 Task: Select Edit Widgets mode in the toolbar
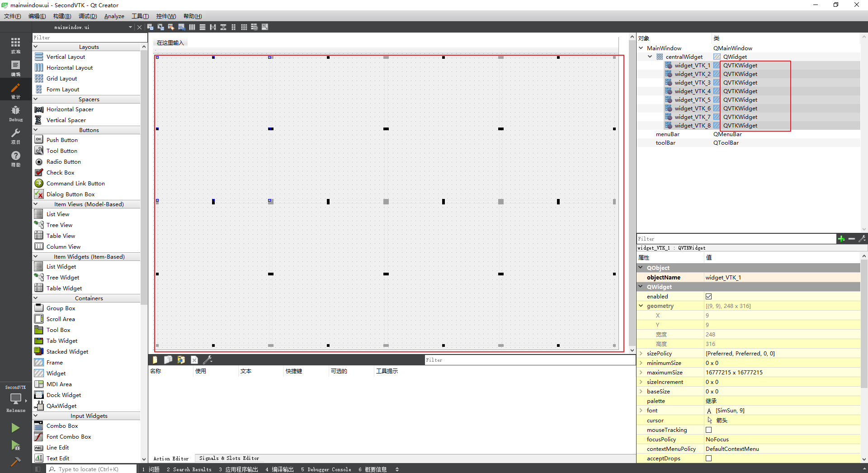[150, 27]
